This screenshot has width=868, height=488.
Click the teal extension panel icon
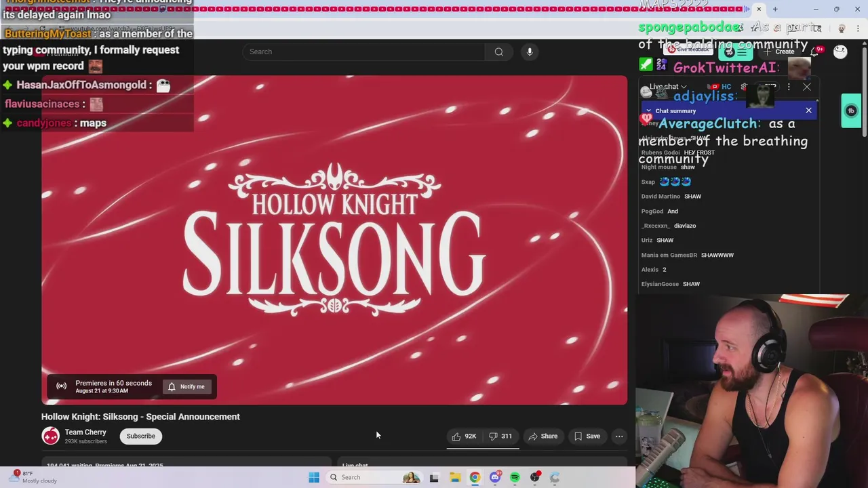click(851, 110)
